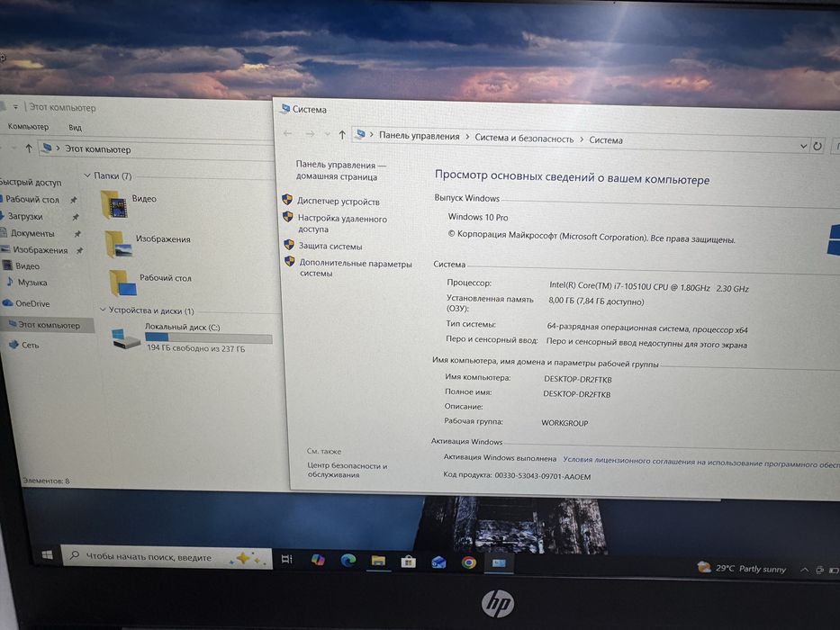This screenshot has width=840, height=630.
Task: Expand address bar history dropdown in System window
Action: click(x=803, y=146)
